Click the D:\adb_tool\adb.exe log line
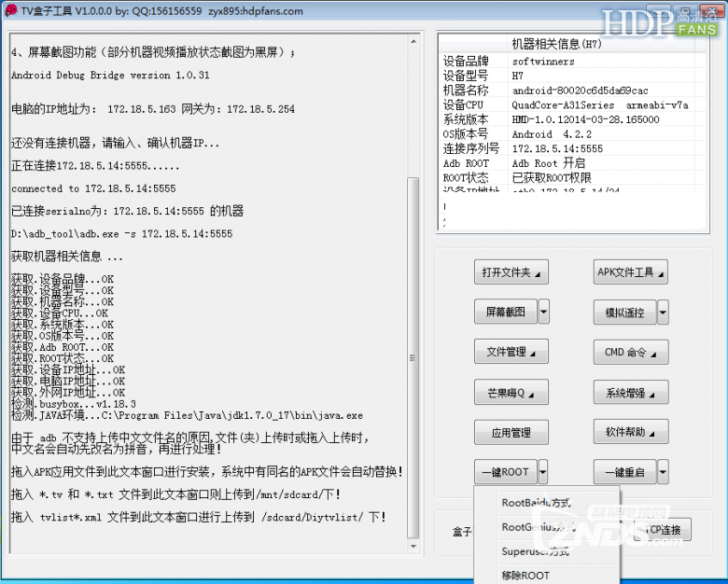Viewport: 728px width, 584px height. click(x=121, y=234)
